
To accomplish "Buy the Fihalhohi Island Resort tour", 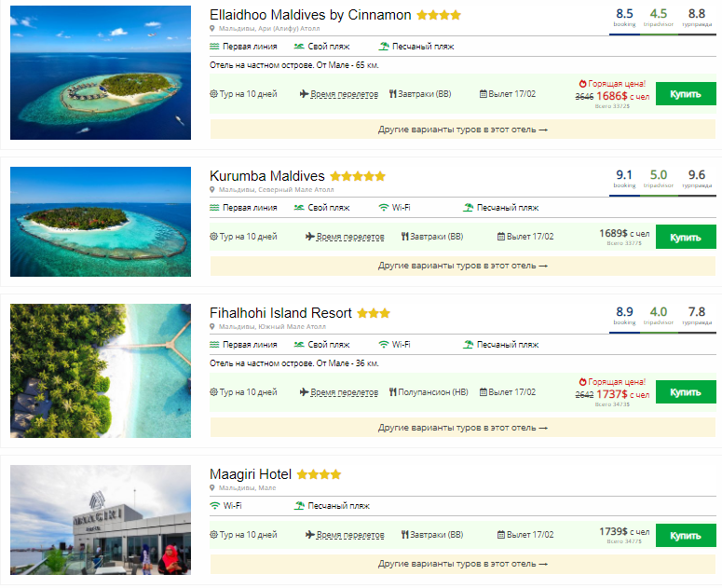I will [x=685, y=392].
